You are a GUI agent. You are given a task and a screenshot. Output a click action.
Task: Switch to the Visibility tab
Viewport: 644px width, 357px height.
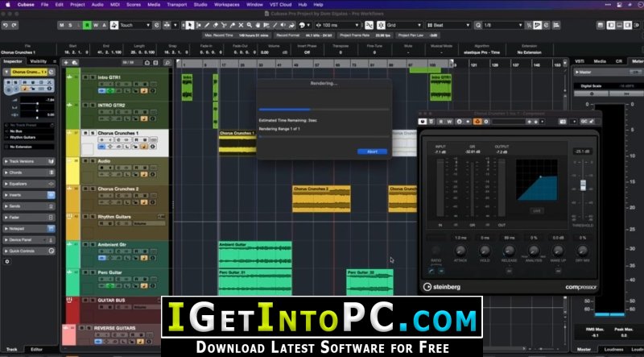pos(38,61)
